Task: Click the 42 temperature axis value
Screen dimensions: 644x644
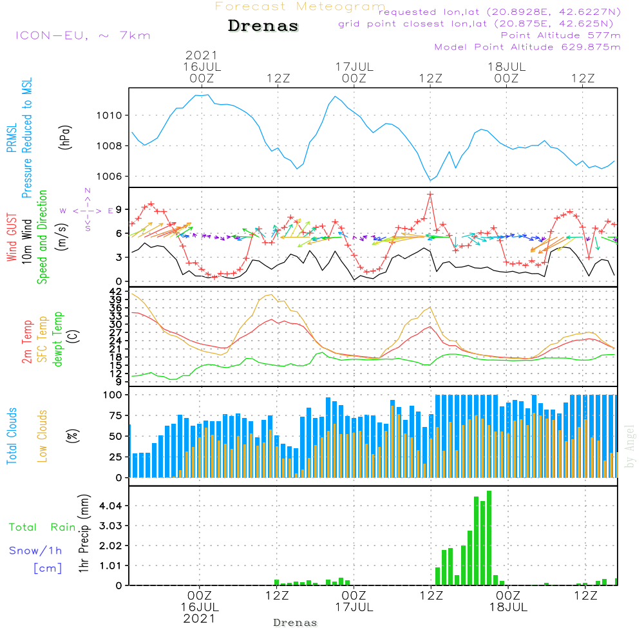Action: (x=116, y=291)
